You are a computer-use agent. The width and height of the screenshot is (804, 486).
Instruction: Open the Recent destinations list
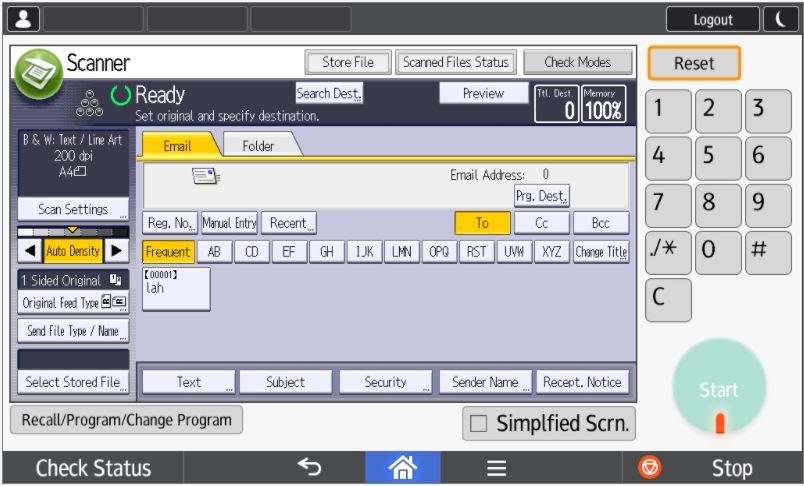tap(288, 224)
